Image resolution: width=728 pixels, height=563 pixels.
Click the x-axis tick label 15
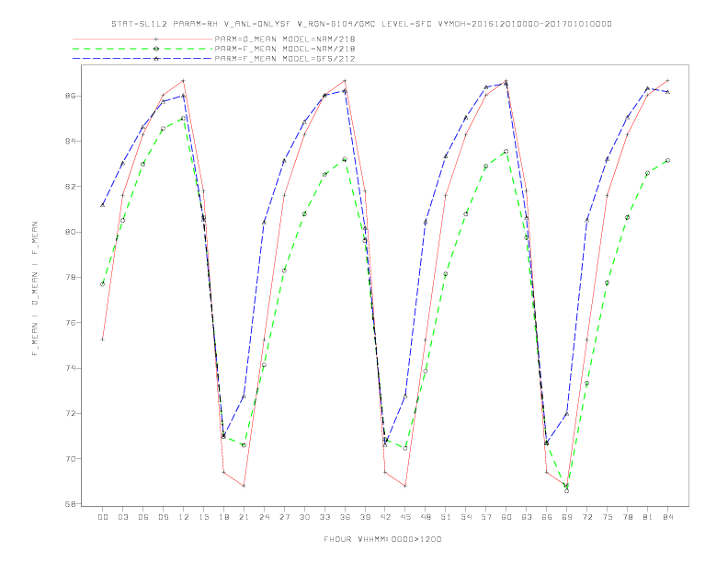(x=203, y=517)
